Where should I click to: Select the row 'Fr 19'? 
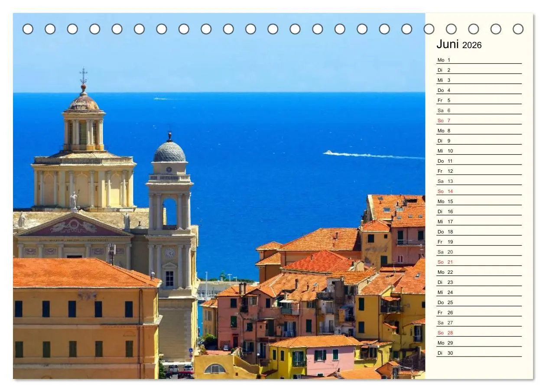[479, 242]
